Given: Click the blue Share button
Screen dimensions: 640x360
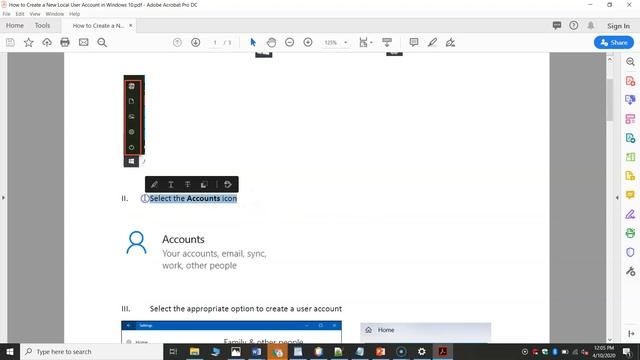Looking at the screenshot, I should [614, 42].
